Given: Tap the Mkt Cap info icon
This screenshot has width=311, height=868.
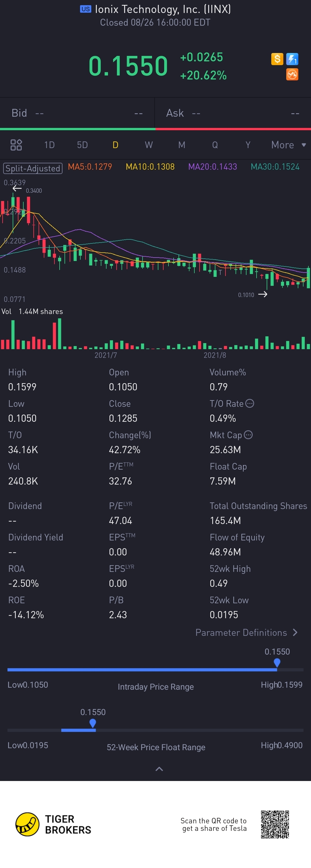Looking at the screenshot, I should [248, 435].
